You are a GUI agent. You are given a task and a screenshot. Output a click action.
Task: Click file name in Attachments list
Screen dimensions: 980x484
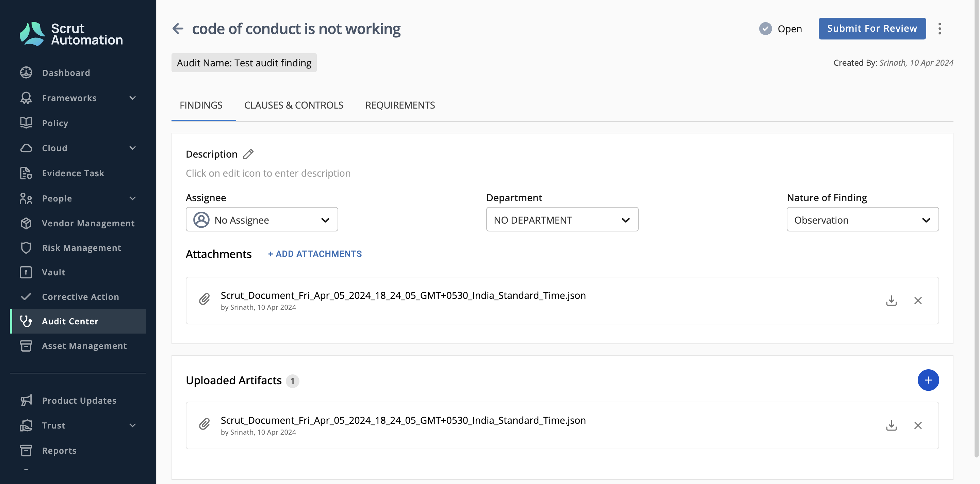[403, 295]
